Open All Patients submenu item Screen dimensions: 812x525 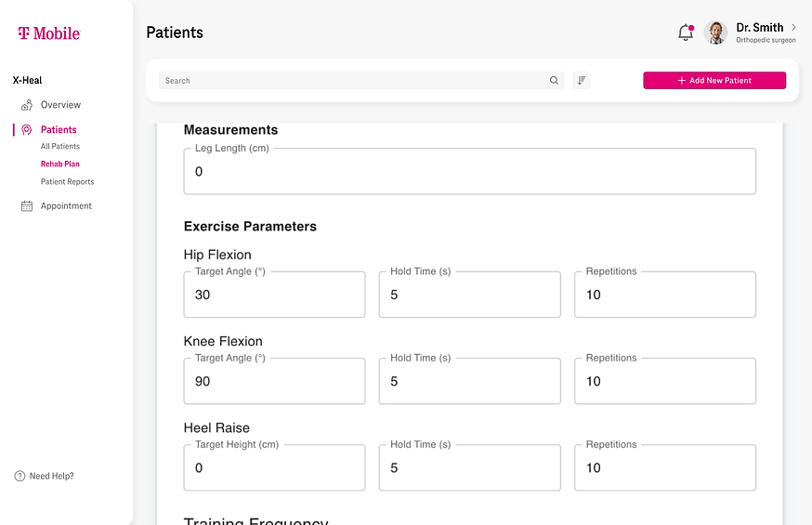point(60,147)
